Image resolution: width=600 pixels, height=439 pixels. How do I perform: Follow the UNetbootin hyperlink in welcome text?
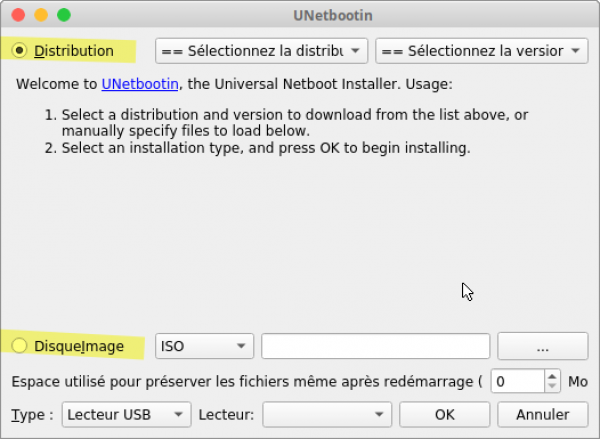click(139, 84)
